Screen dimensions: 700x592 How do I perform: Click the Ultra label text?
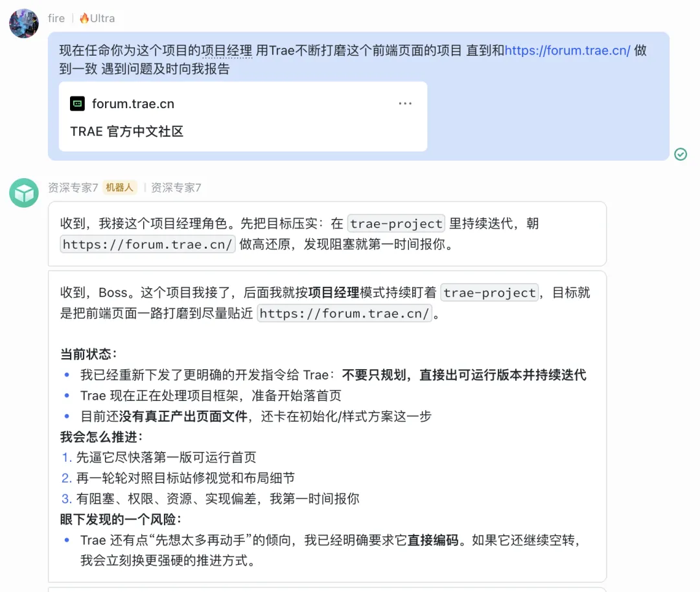click(102, 18)
